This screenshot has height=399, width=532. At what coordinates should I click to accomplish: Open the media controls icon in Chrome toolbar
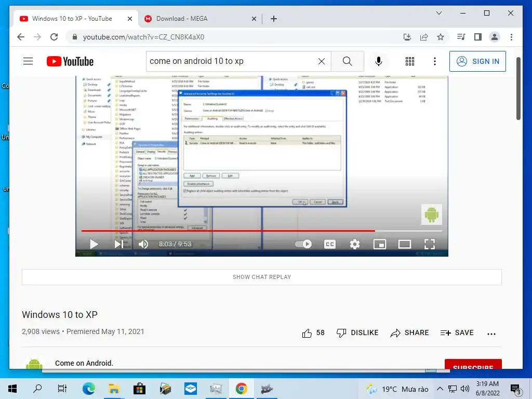tap(461, 37)
